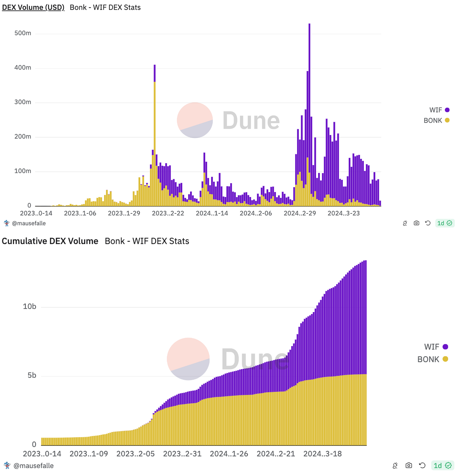Click the mausefalle avatar icon under the cumulative chart
This screenshot has height=476, width=459.
coord(7,466)
